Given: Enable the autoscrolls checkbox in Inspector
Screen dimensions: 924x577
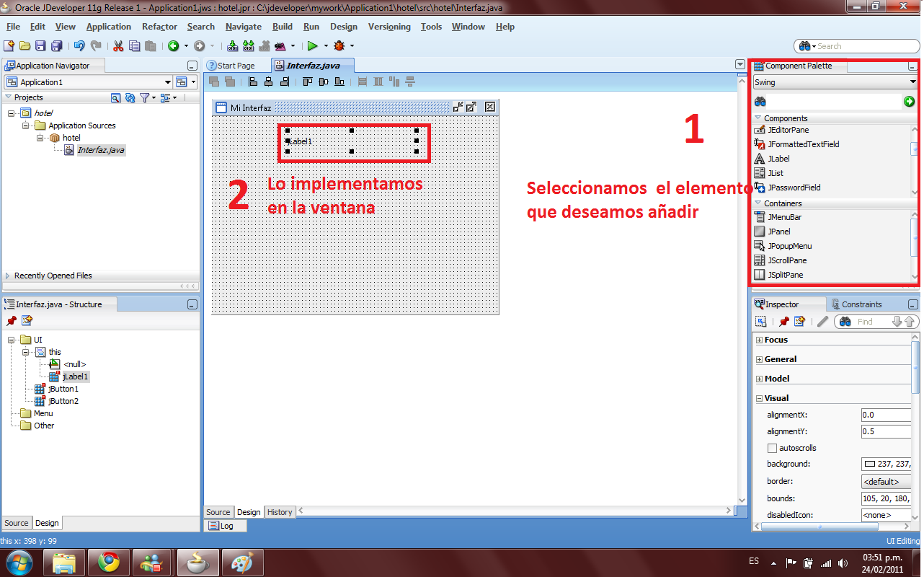Looking at the screenshot, I should [772, 447].
